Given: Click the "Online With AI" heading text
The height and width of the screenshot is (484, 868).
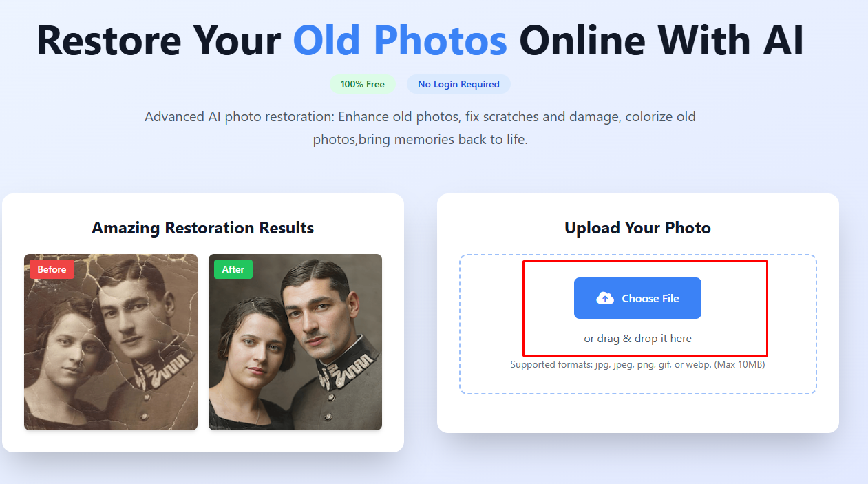Looking at the screenshot, I should [661, 40].
